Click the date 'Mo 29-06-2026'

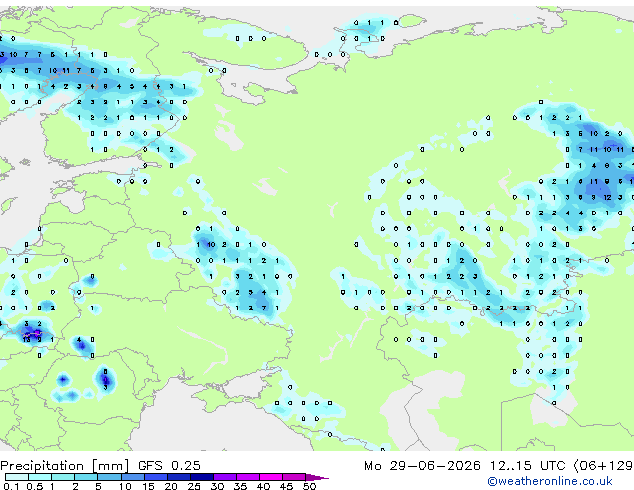[423, 466]
